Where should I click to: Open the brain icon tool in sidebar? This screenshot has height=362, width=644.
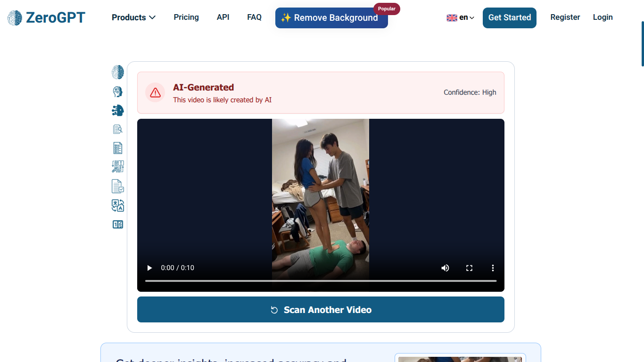(x=118, y=72)
